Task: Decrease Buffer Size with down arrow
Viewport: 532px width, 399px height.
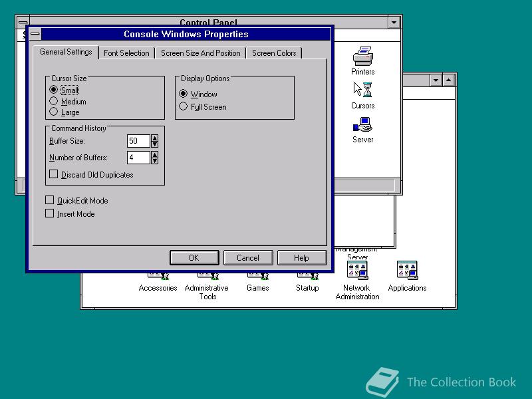Action: coord(155,144)
